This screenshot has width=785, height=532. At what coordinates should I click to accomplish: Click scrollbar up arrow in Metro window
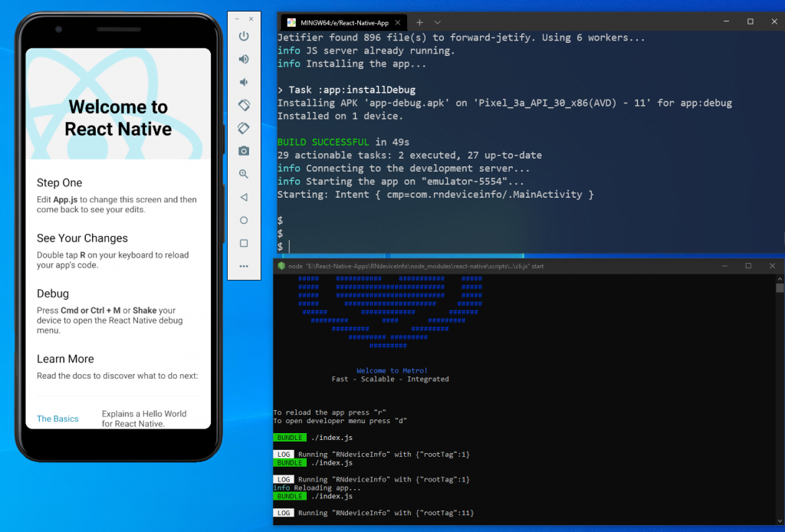[780, 278]
